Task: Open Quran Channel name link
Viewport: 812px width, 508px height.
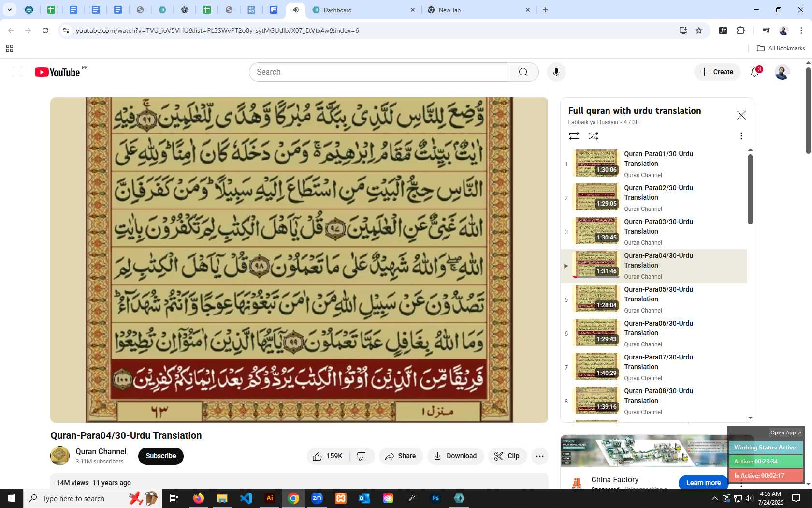Action: tap(101, 451)
